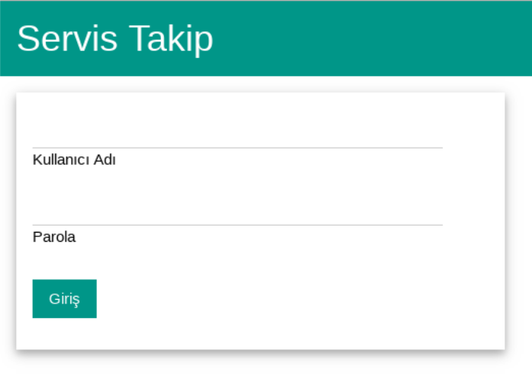Click the text field labeled Parola

tap(237, 213)
